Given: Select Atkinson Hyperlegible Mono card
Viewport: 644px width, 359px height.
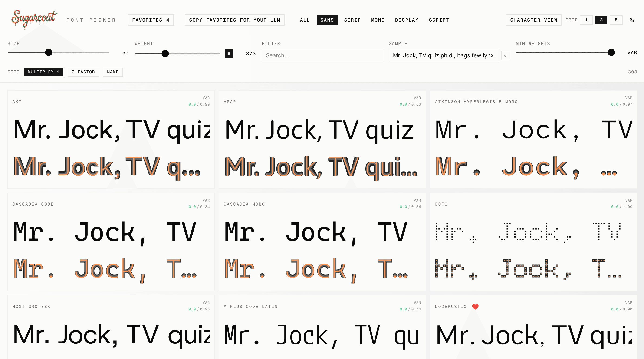Looking at the screenshot, I should [x=533, y=139].
